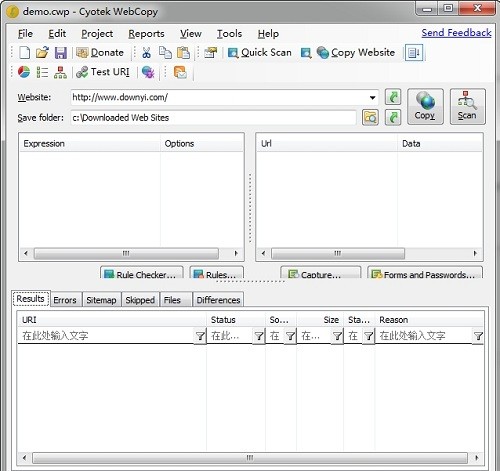Open the View menu
The image size is (500, 471).
pos(191,34)
